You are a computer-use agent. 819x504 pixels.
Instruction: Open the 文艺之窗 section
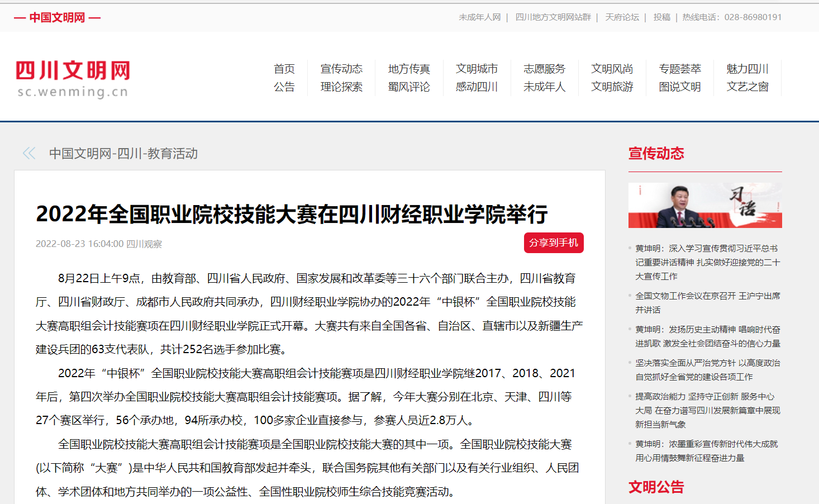747,88
